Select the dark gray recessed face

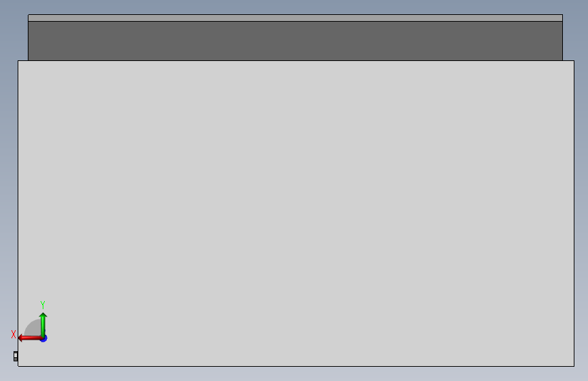tap(295, 41)
